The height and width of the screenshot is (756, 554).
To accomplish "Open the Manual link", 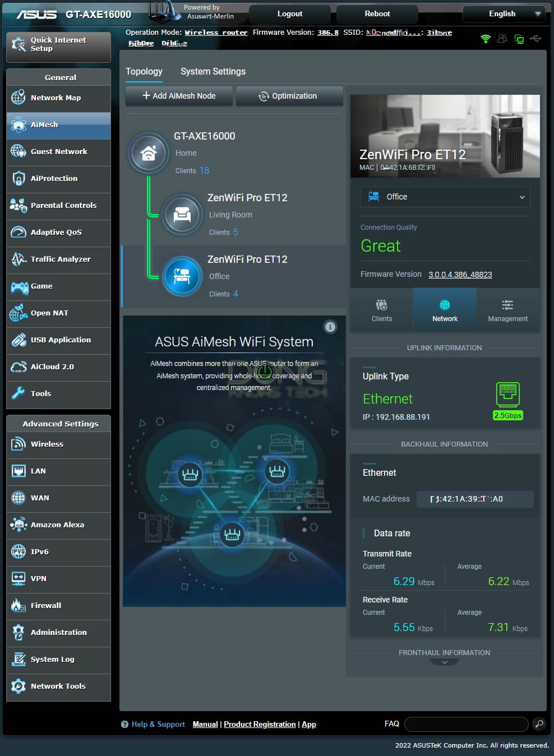I will click(205, 724).
